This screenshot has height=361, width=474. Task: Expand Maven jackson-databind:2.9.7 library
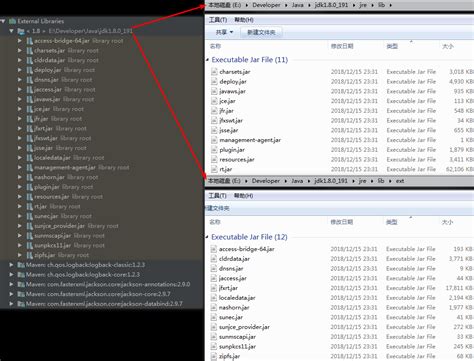coord(11,304)
